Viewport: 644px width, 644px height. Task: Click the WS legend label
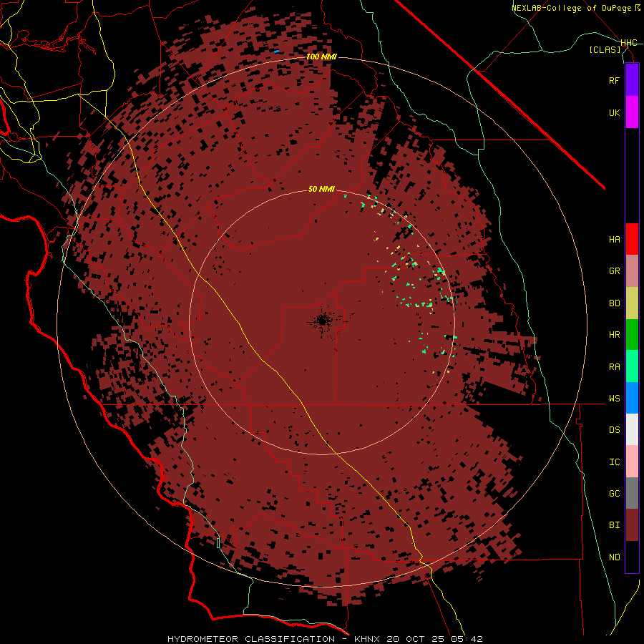tap(615, 398)
